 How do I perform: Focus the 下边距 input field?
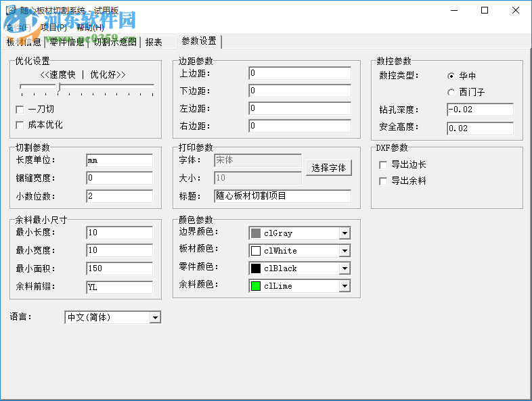pyautogui.click(x=300, y=91)
